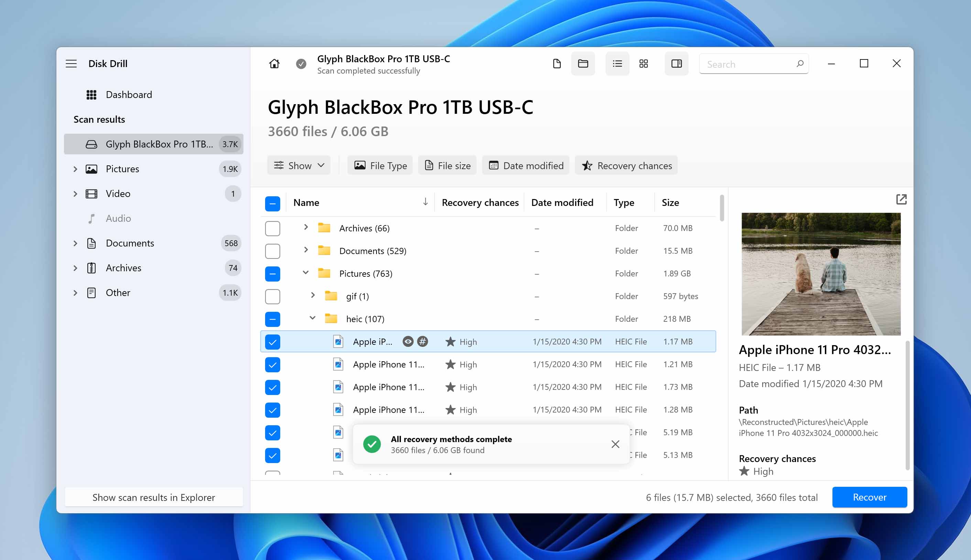
Task: Toggle the Pictures (763) folder checkbox
Action: (x=272, y=274)
